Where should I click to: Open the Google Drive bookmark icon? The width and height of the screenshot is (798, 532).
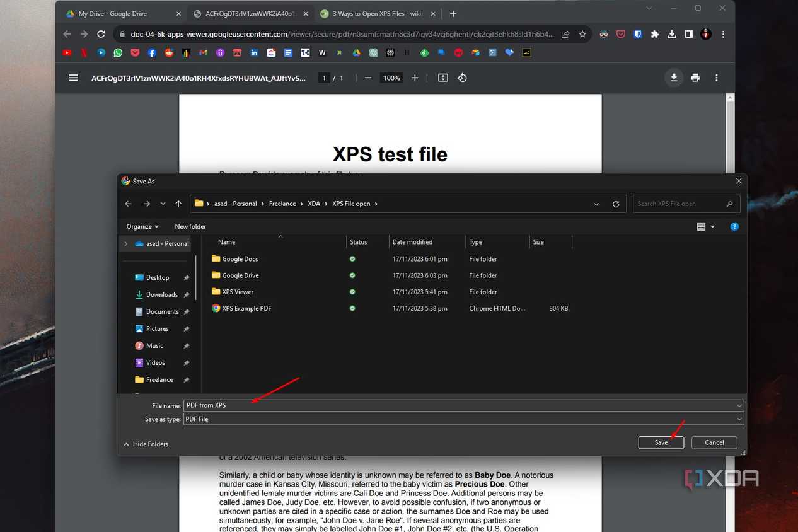pyautogui.click(x=356, y=53)
